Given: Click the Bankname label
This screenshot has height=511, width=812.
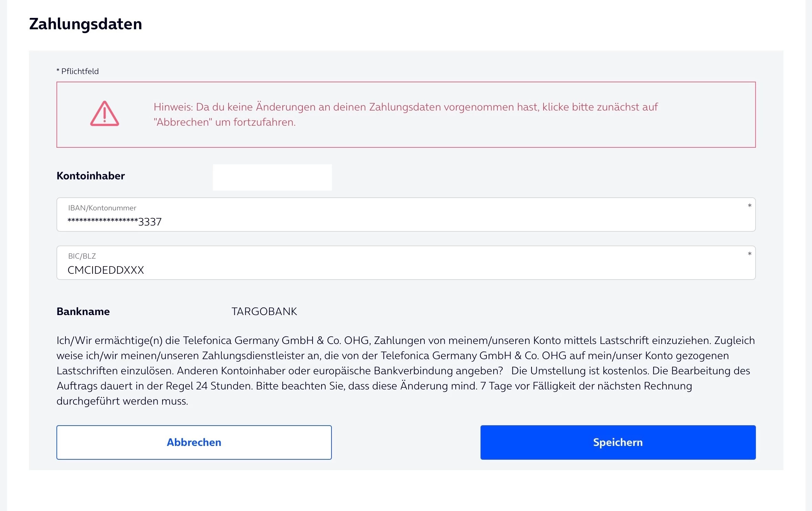Looking at the screenshot, I should click(83, 312).
